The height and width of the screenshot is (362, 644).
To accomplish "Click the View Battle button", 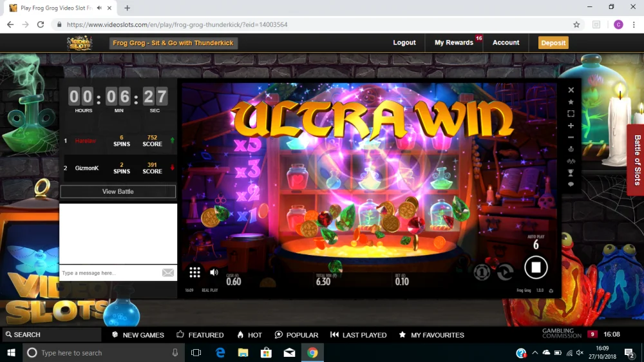I will (118, 191).
